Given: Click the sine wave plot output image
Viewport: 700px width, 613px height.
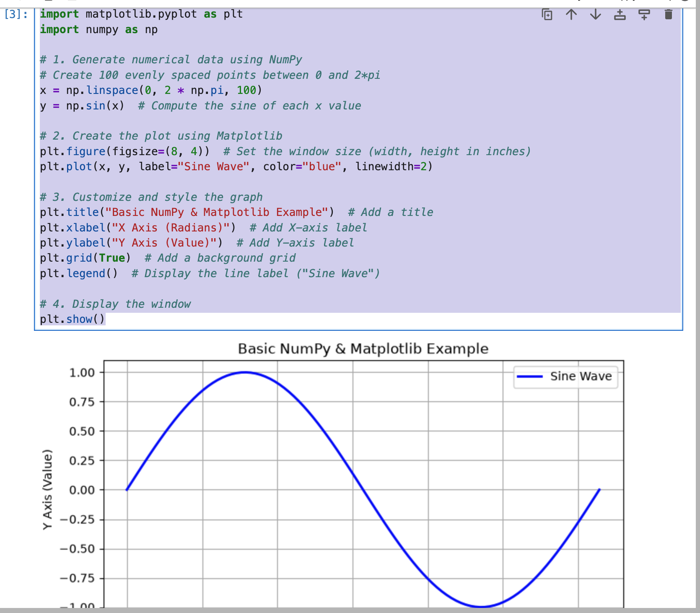Looking at the screenshot, I should (333, 474).
